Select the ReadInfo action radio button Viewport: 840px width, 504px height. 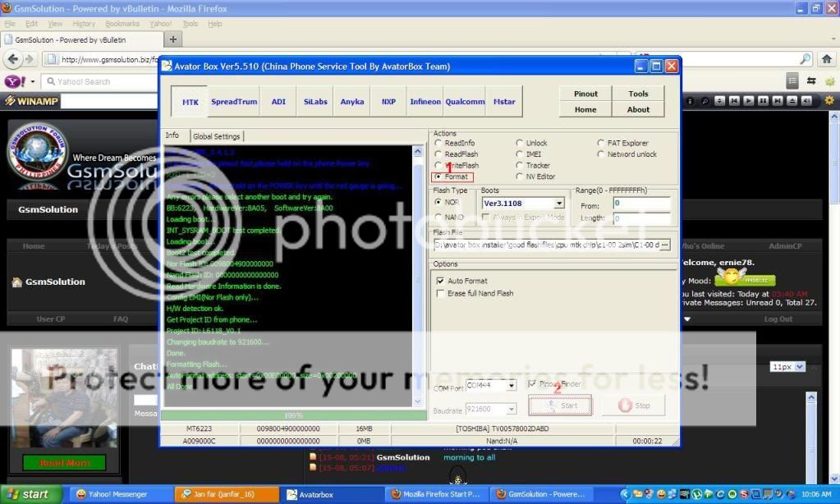[438, 143]
